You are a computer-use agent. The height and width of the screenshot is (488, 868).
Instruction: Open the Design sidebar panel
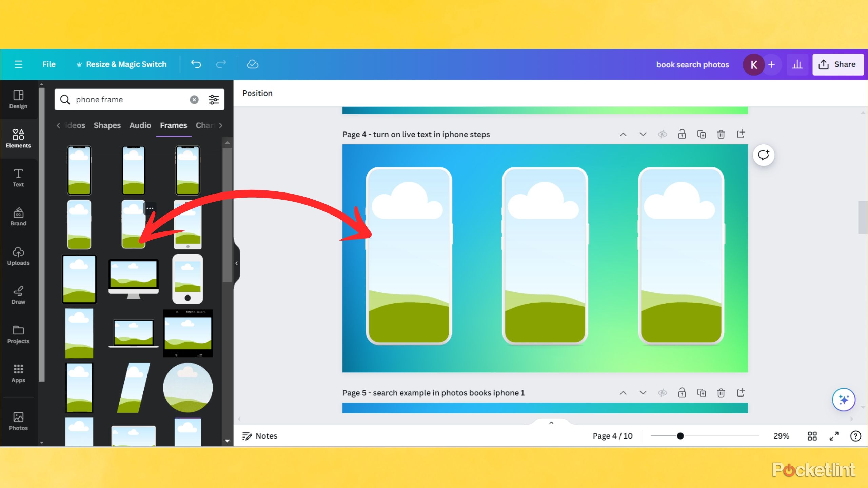tap(18, 99)
